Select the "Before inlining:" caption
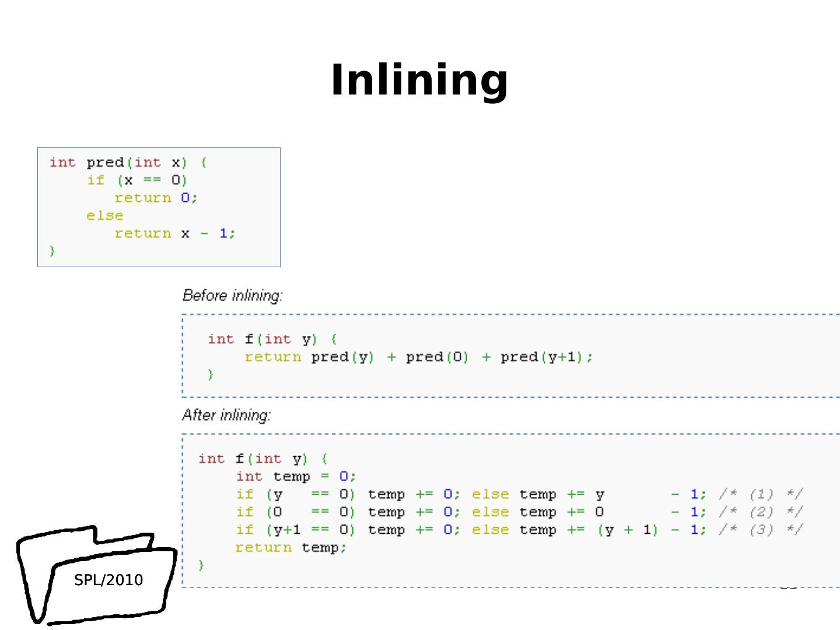 click(x=232, y=296)
